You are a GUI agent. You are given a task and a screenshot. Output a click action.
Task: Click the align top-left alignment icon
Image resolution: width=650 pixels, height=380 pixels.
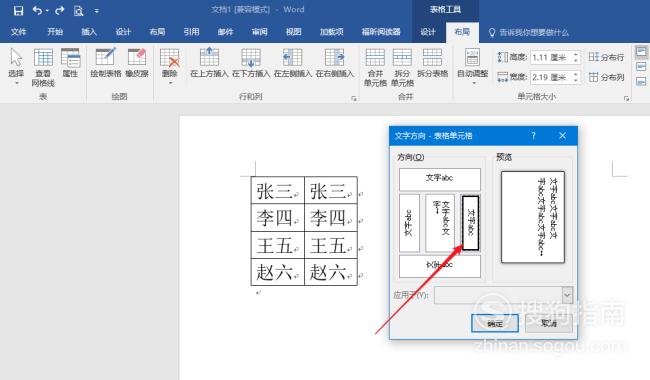click(641, 52)
